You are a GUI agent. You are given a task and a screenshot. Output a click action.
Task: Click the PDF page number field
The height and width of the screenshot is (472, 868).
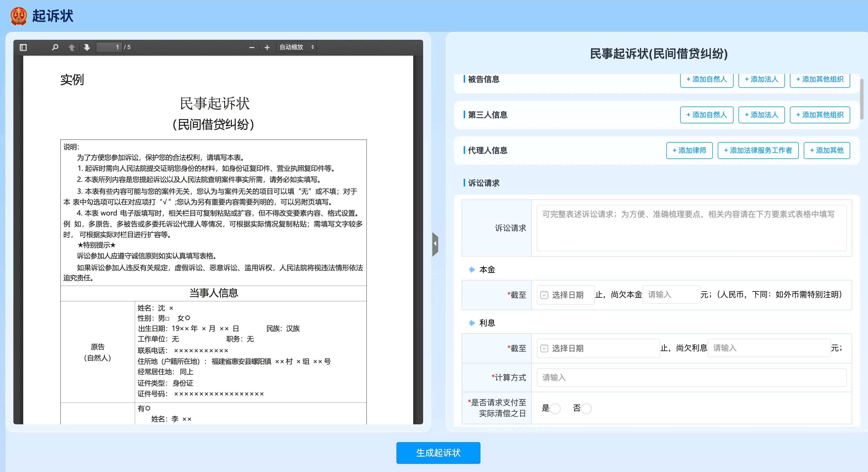[109, 47]
